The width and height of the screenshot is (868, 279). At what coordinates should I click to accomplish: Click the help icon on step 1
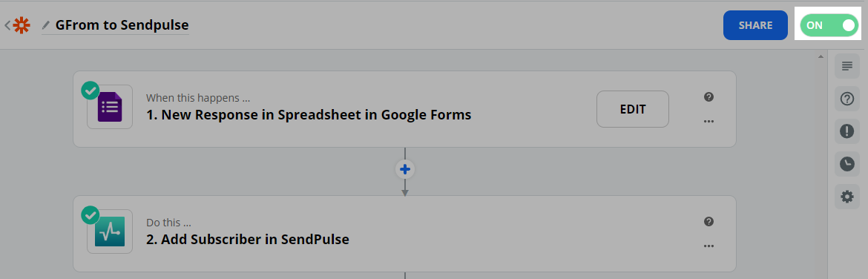tap(708, 97)
